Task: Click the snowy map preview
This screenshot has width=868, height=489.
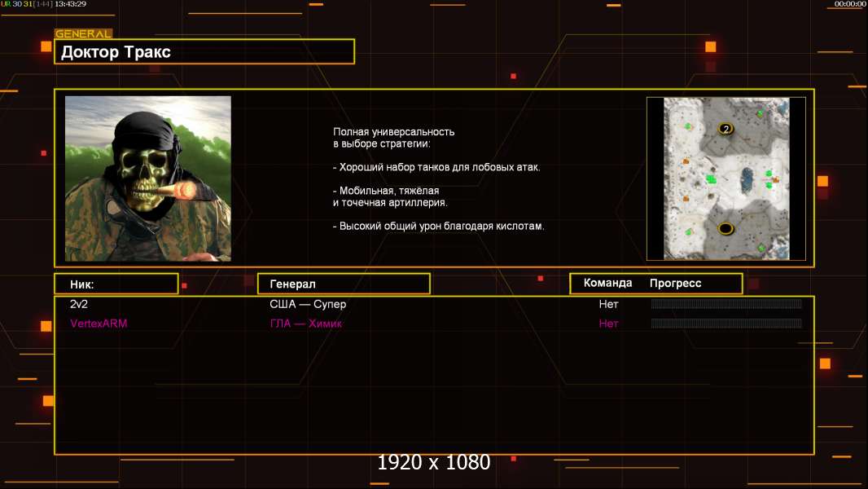Action: pos(726,178)
